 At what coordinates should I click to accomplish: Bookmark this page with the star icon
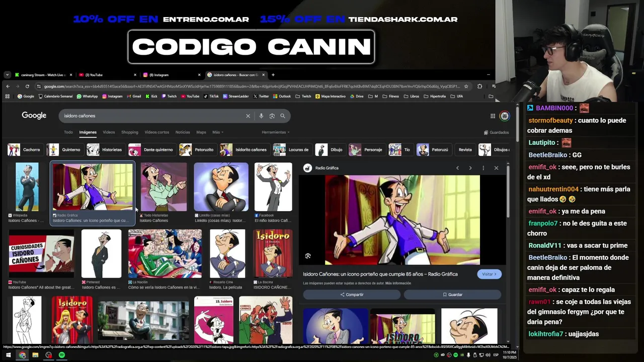coord(466,86)
